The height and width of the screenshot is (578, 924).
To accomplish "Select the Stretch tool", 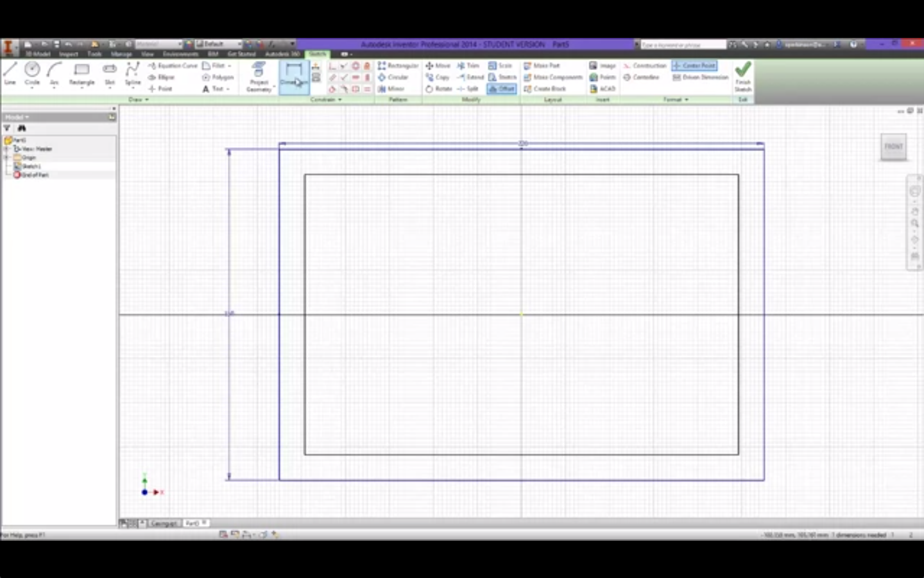I will [502, 77].
